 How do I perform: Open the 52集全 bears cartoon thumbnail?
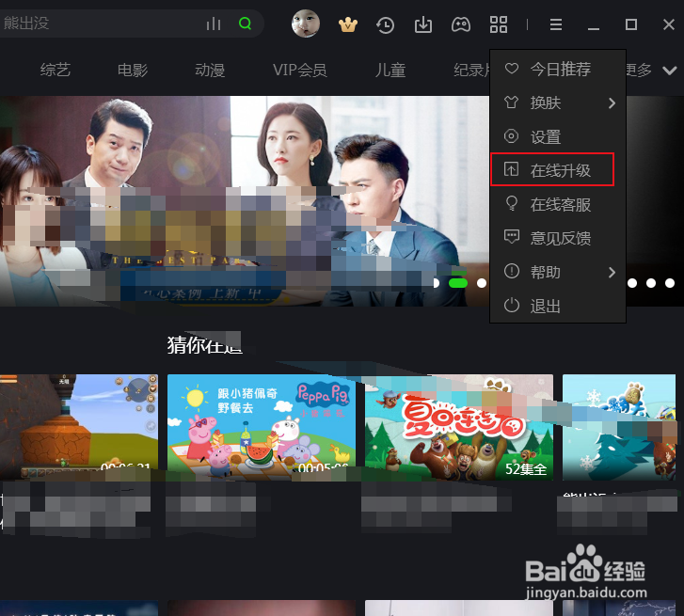click(x=459, y=427)
